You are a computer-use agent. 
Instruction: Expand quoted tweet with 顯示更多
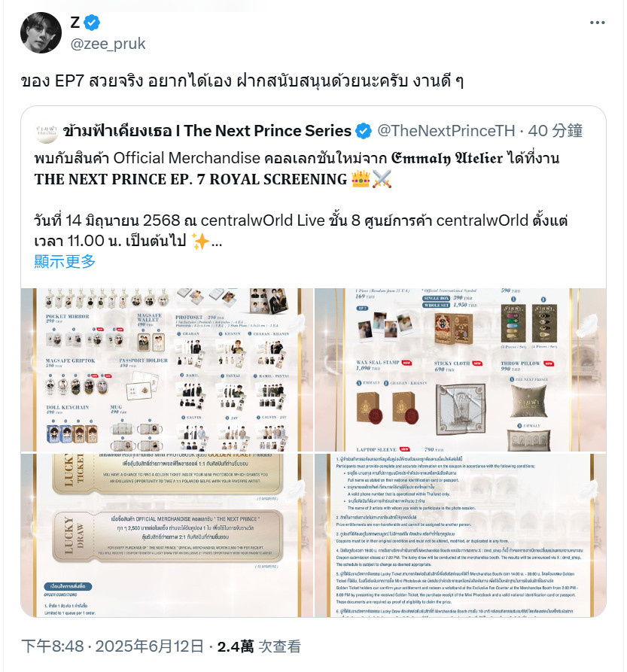(x=65, y=261)
